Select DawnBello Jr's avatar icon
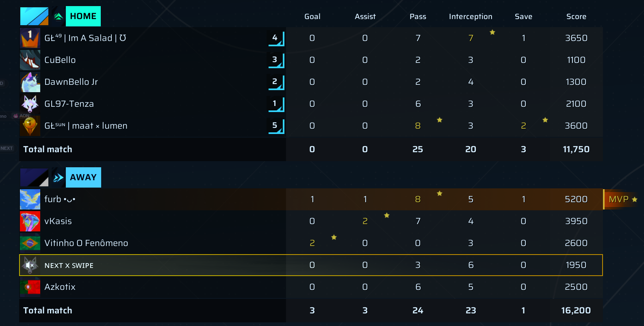Screen dimensions: 644x326 30,82
